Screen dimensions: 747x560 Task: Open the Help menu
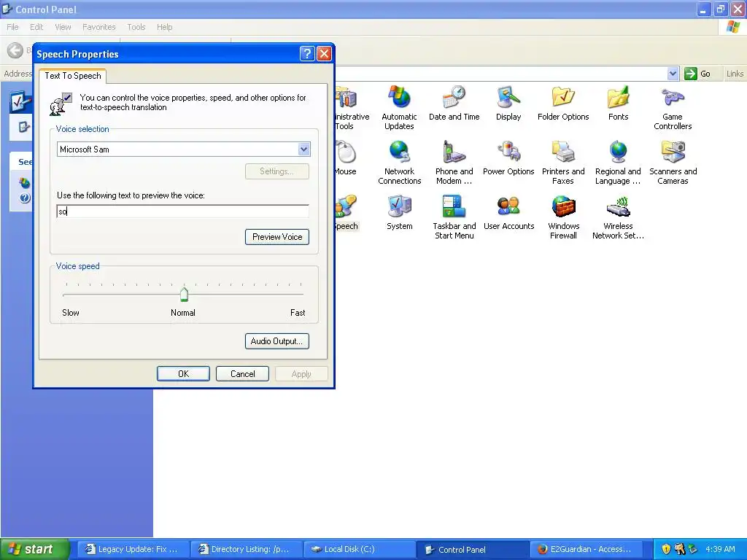pos(164,27)
